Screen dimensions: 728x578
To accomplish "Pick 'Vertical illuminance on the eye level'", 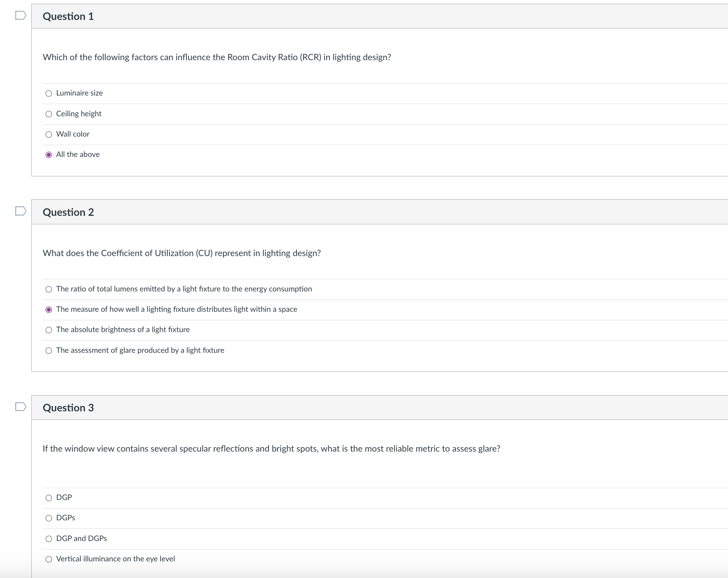I will tap(49, 559).
